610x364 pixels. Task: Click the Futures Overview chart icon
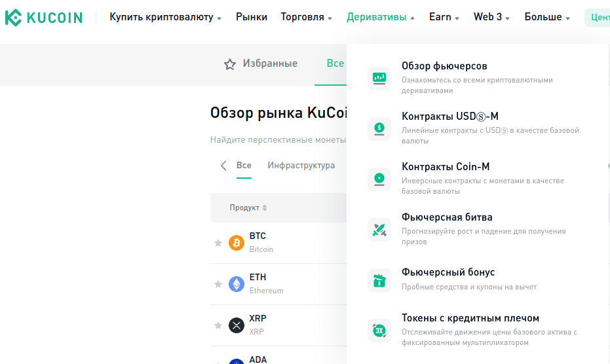379,78
